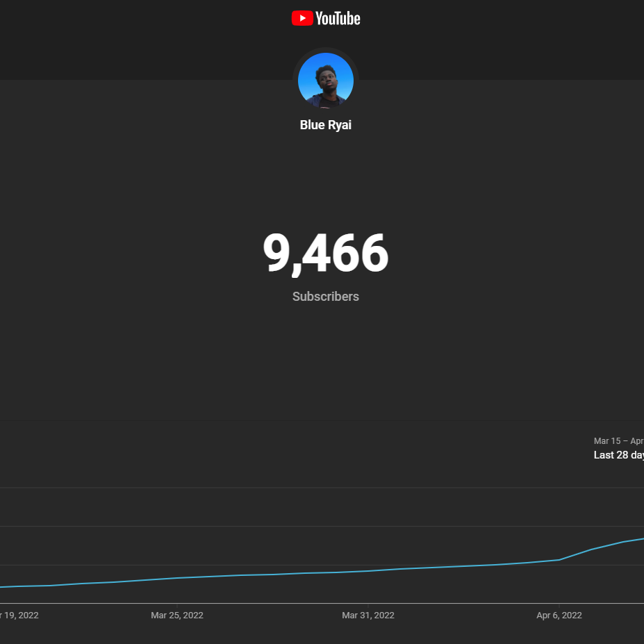
Task: Click the axis tick mark at Apr 6
Action: pyautogui.click(x=559, y=605)
